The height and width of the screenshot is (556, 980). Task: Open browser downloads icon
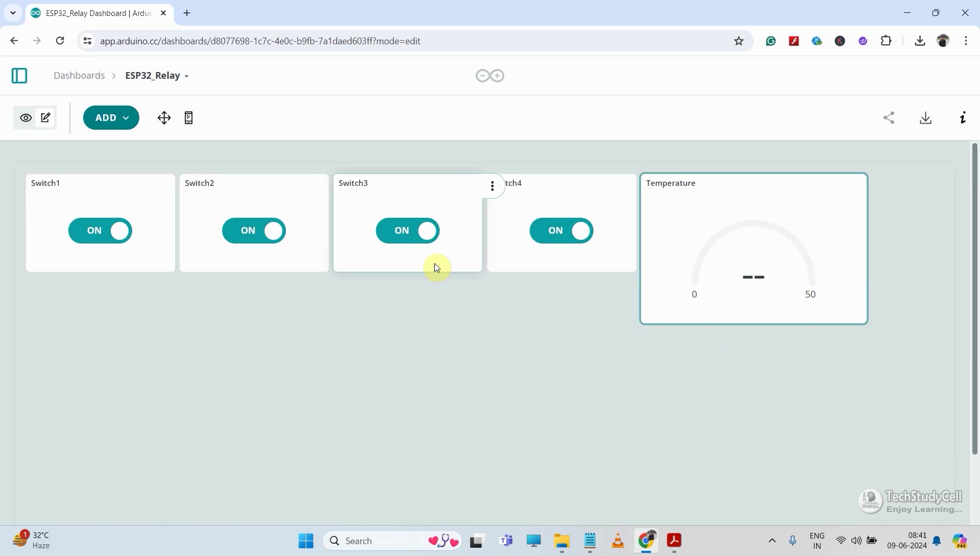(920, 41)
